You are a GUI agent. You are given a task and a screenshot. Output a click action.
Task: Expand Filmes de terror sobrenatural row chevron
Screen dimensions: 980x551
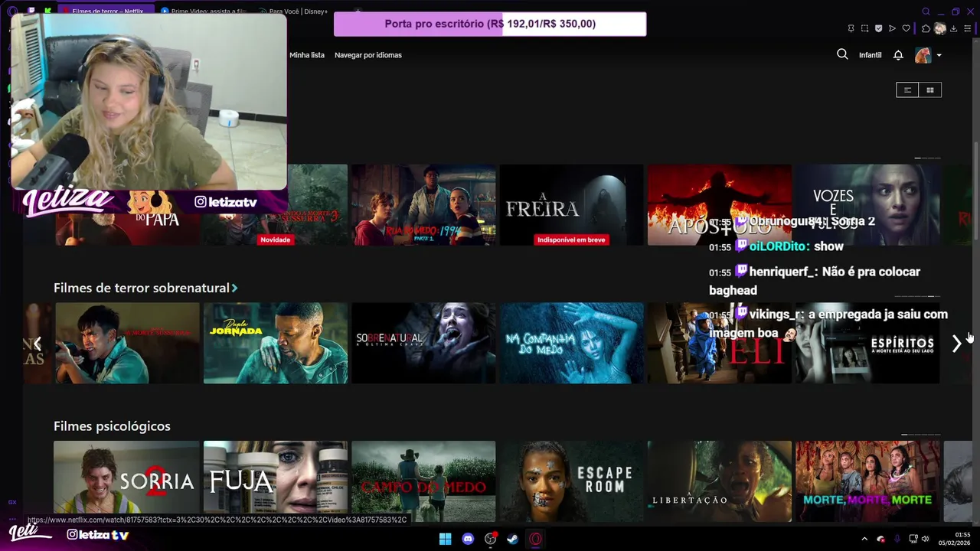tap(234, 289)
